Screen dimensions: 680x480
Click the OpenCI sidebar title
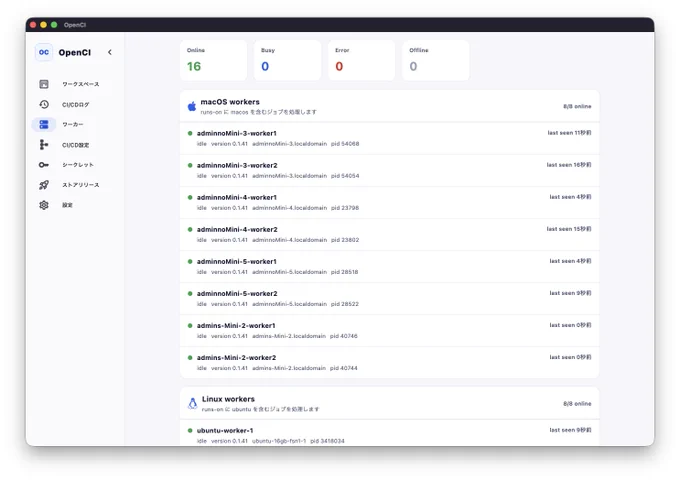[75, 52]
